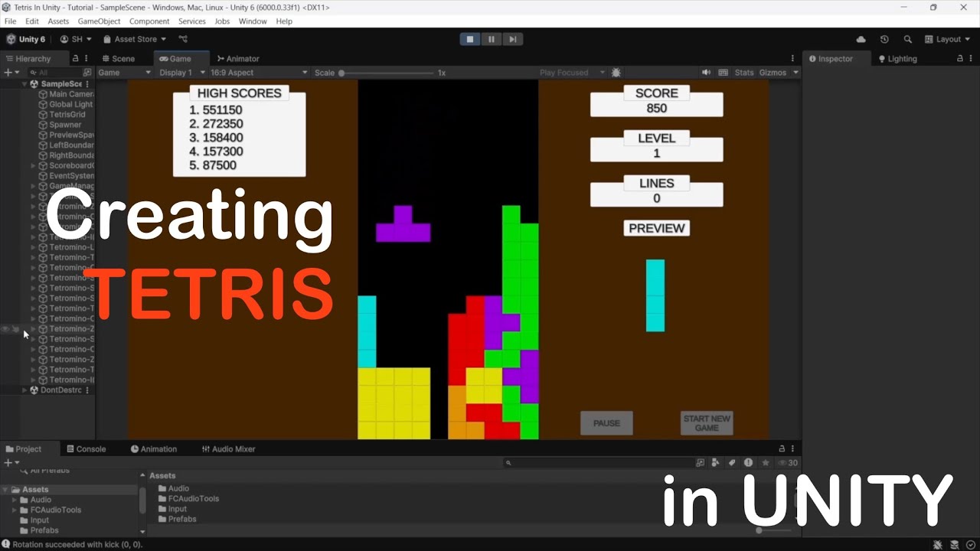Open the Layout dropdown
This screenshot has height=551, width=980.
tap(947, 39)
